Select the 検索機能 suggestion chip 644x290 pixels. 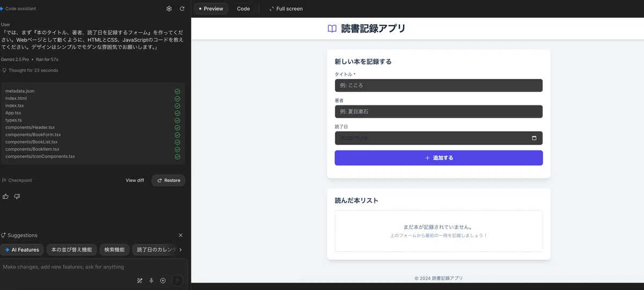point(114,250)
